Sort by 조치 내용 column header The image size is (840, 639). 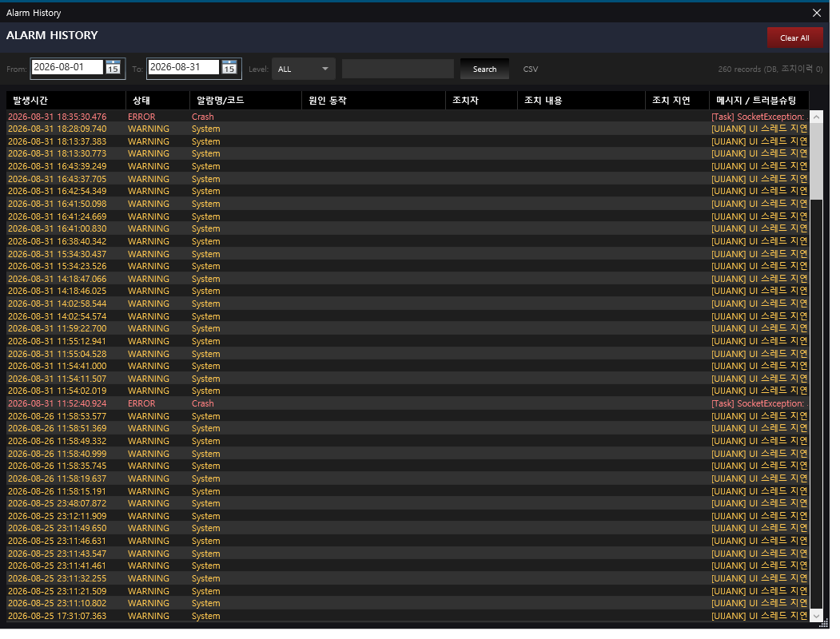[581, 101]
